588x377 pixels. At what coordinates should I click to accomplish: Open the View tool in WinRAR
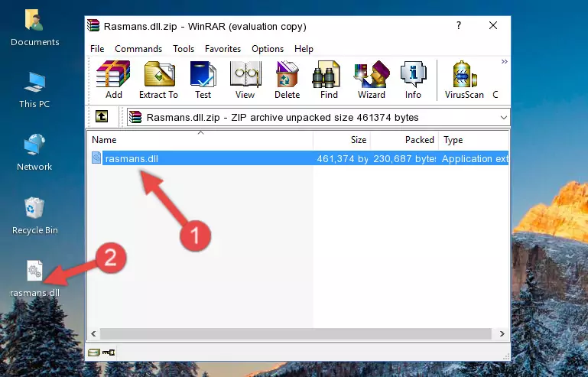click(245, 80)
